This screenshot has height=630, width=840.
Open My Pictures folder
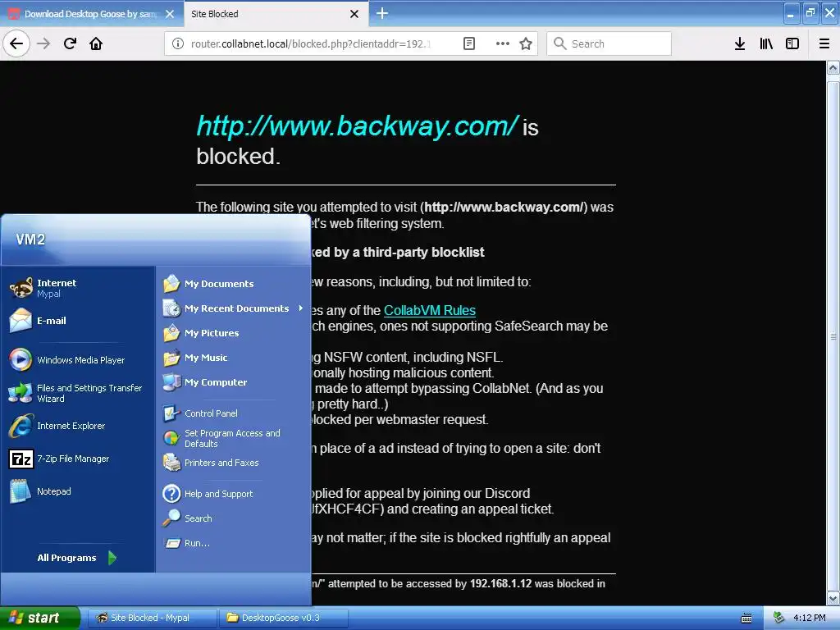click(233, 333)
